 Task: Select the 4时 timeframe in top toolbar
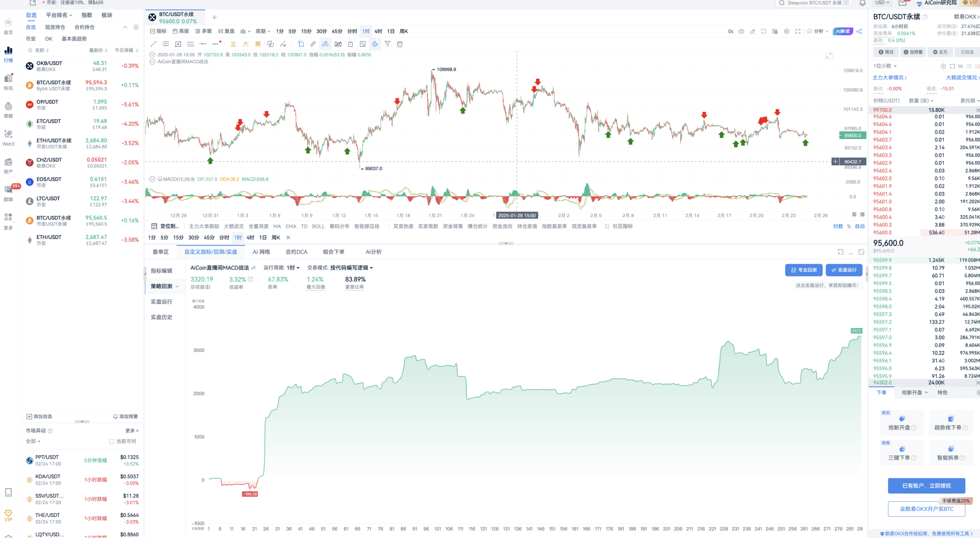[378, 31]
